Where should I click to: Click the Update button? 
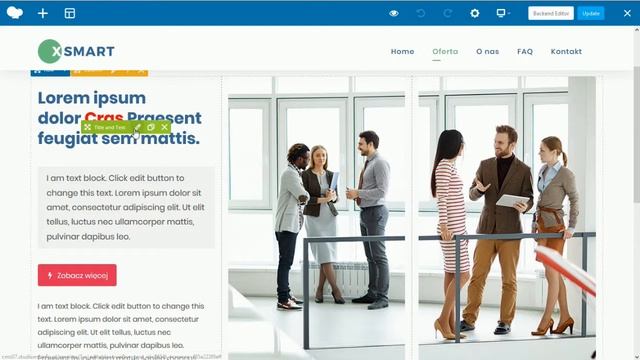click(591, 13)
